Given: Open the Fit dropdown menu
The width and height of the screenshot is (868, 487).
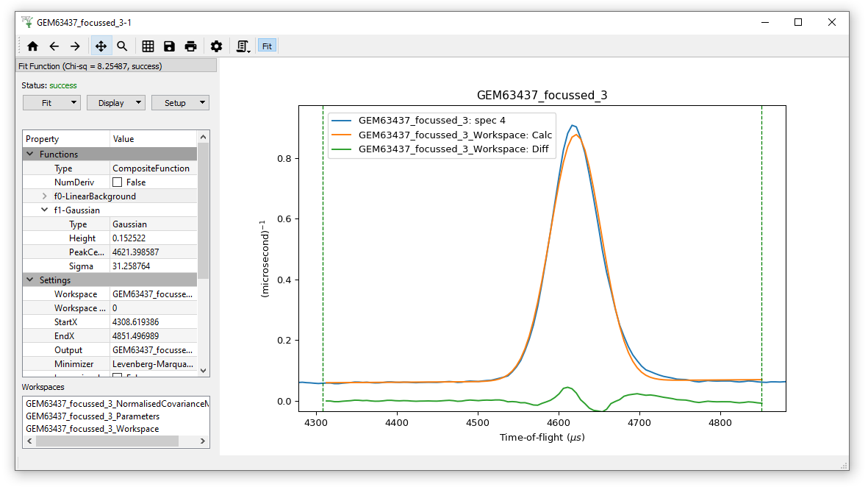Looking at the screenshot, I should coord(51,103).
